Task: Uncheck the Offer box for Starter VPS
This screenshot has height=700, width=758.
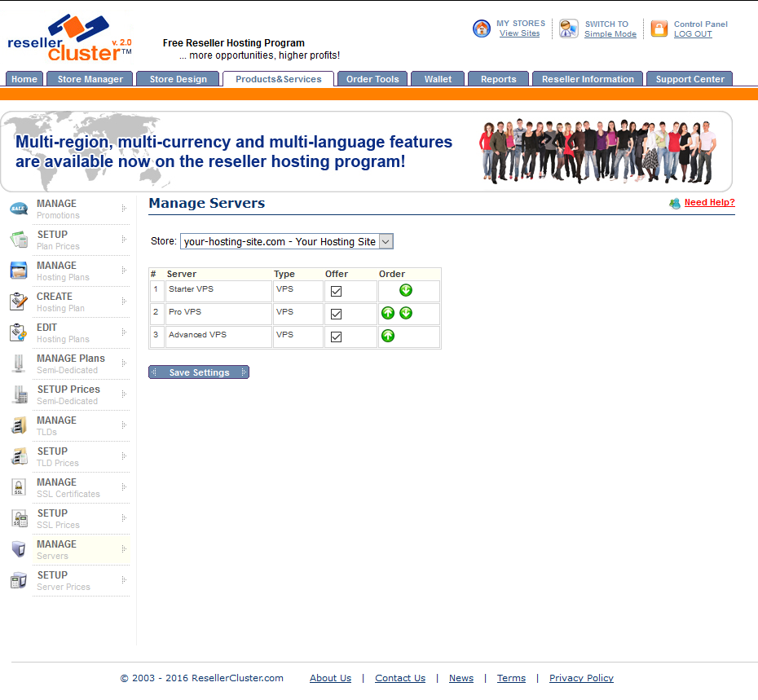Action: pyautogui.click(x=336, y=291)
